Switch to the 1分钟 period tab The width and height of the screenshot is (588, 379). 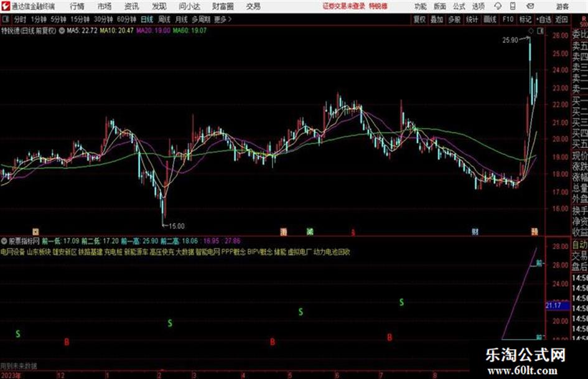(38, 19)
